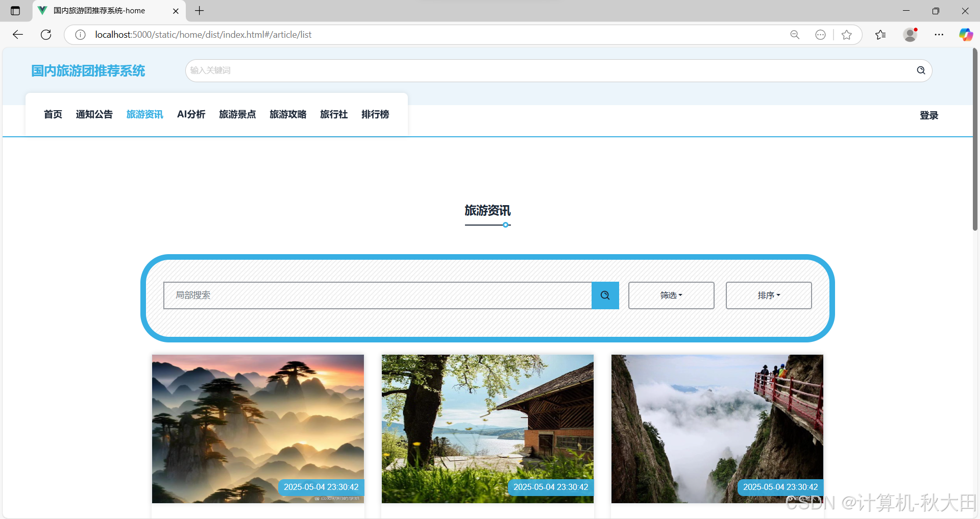
Task: Open 旅行社 menu item
Action: pos(334,114)
